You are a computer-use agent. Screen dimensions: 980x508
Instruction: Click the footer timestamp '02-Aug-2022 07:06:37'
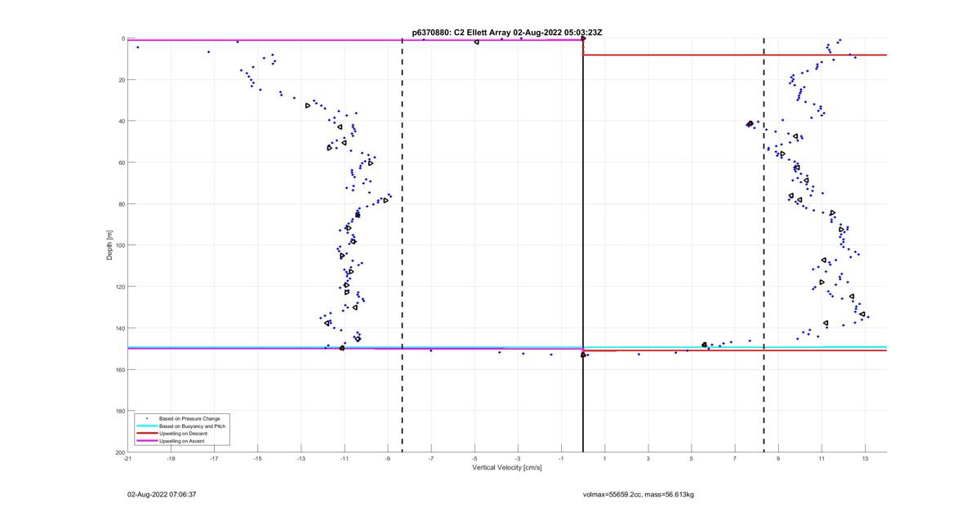pyautogui.click(x=162, y=494)
